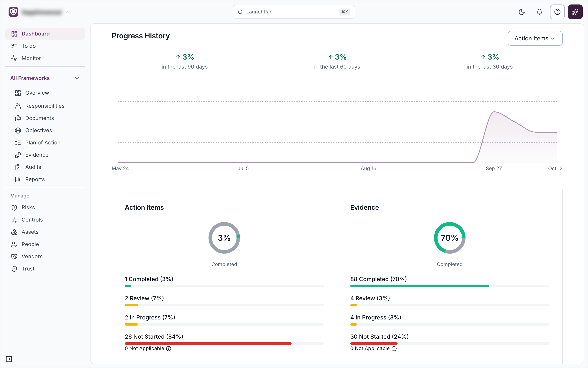This screenshot has width=588, height=368.
Task: Select the All Frameworks heading
Action: (30, 78)
